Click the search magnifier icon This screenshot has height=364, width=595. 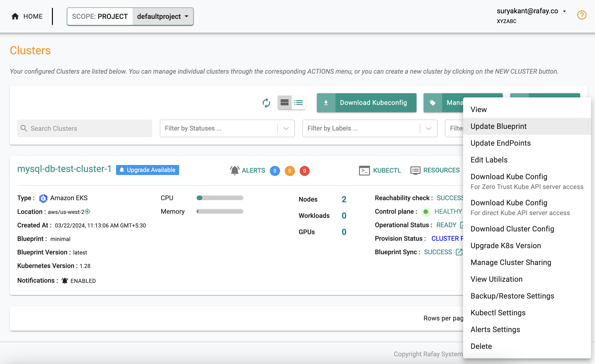[x=24, y=128]
